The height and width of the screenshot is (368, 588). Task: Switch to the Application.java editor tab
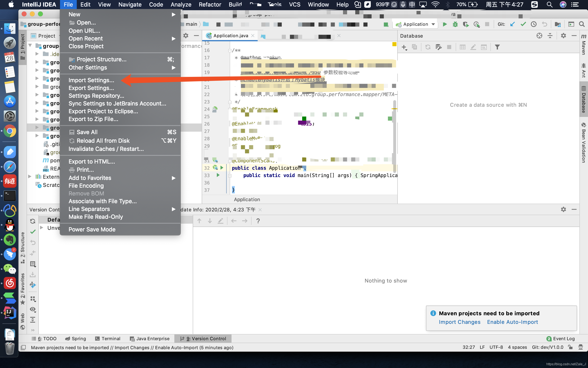(230, 36)
